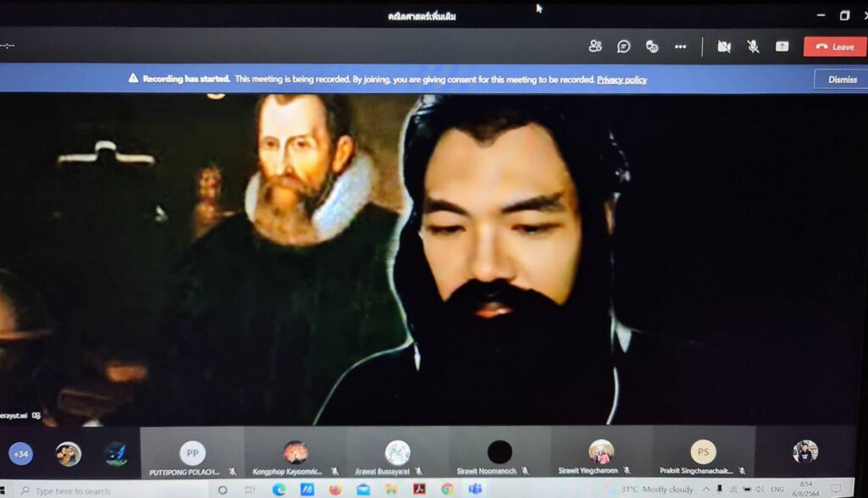Select PUTTIPONG POLACH participant tile
868x498 pixels.
coord(192,452)
